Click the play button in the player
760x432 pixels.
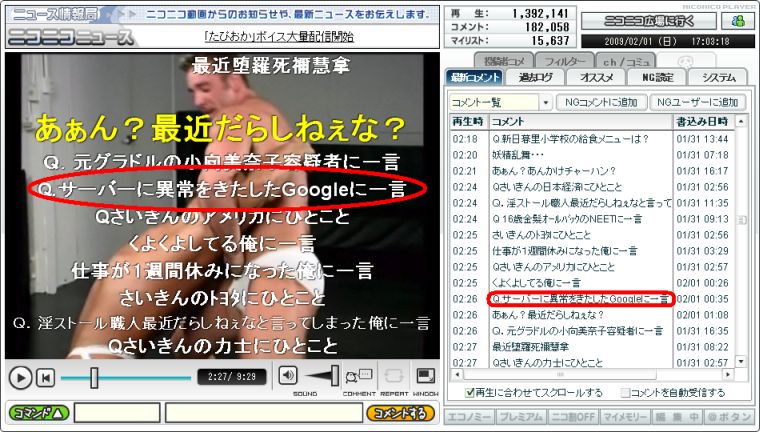coord(20,377)
